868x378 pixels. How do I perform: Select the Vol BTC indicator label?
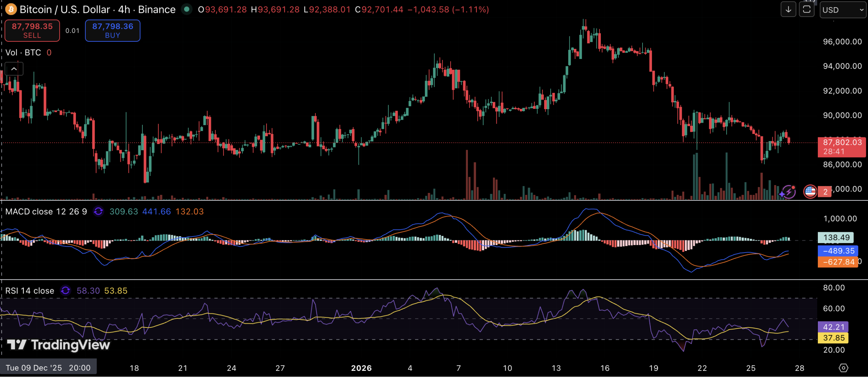pos(23,53)
